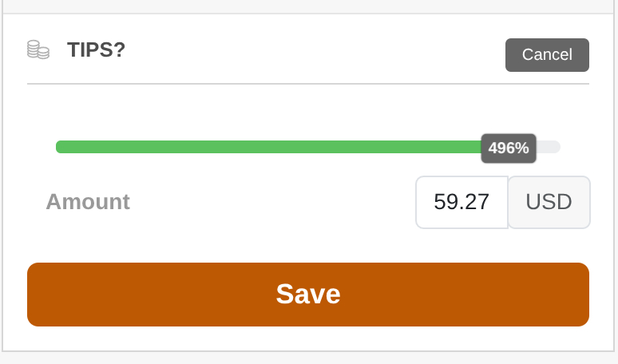
Task: Click the USD currency box
Action: pyautogui.click(x=549, y=202)
